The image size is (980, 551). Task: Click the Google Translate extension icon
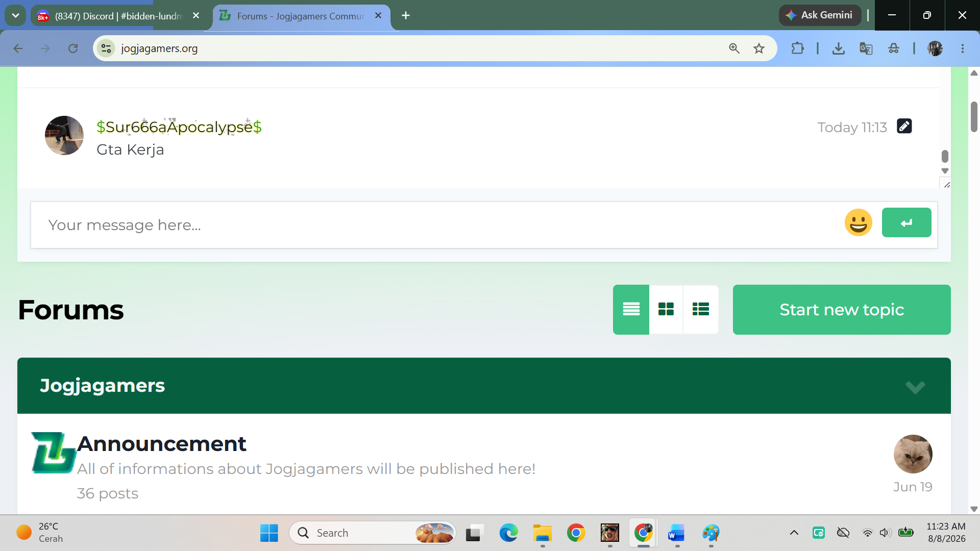point(866,48)
